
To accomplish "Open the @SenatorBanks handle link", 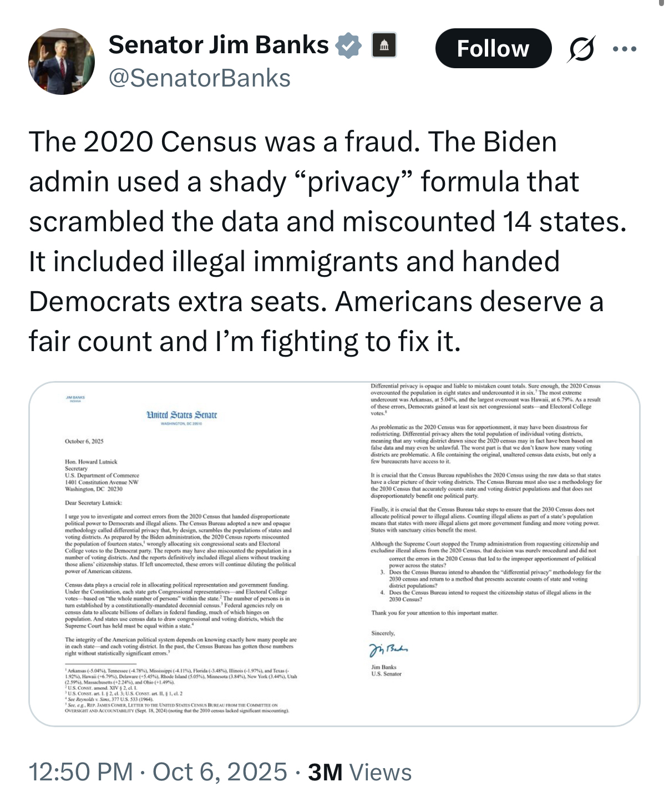I will (200, 78).
